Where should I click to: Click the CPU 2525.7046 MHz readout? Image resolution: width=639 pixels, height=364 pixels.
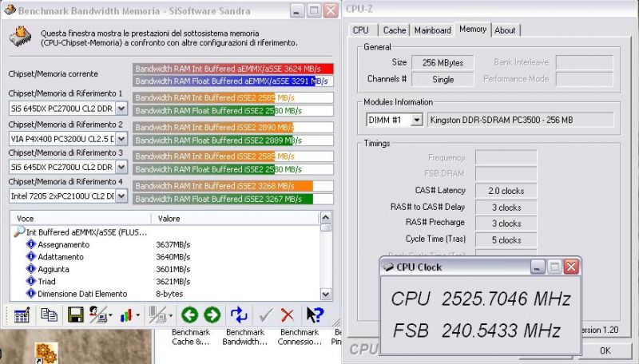481,299
